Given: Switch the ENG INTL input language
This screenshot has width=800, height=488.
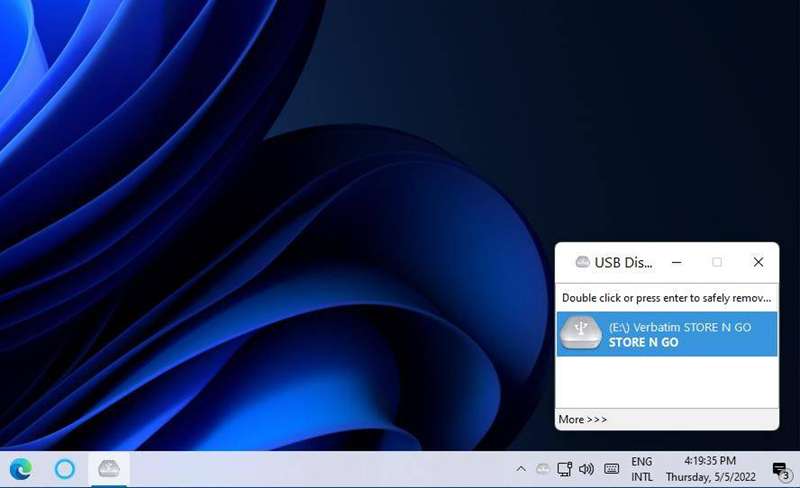Looking at the screenshot, I should 641,469.
